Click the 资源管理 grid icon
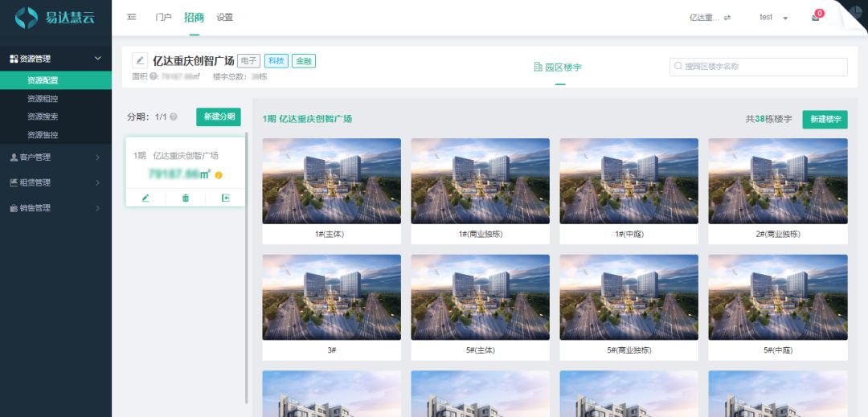 coord(14,59)
